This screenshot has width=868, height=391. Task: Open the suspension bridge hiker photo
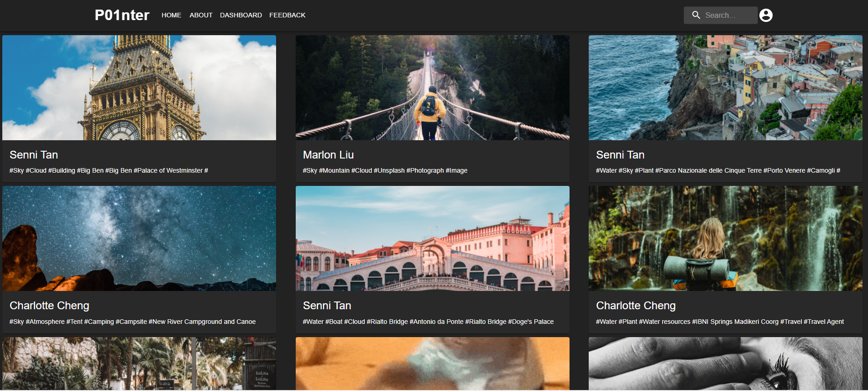(x=433, y=88)
